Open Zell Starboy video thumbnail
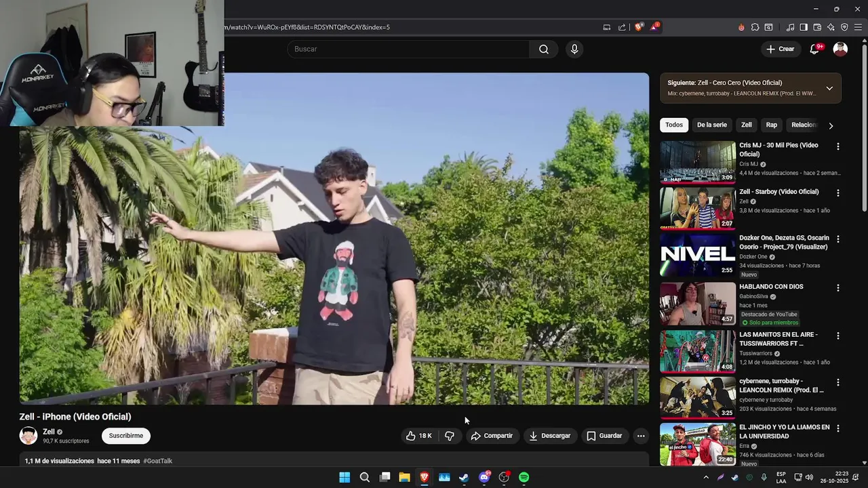This screenshot has height=488, width=868. point(698,208)
